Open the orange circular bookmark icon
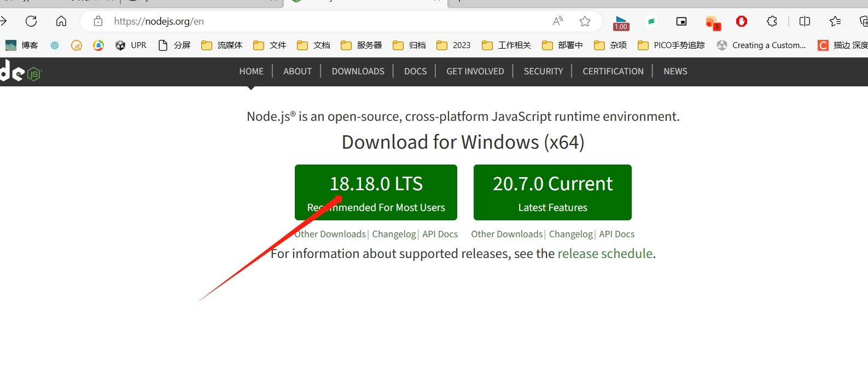This screenshot has width=868, height=369. coord(77,45)
